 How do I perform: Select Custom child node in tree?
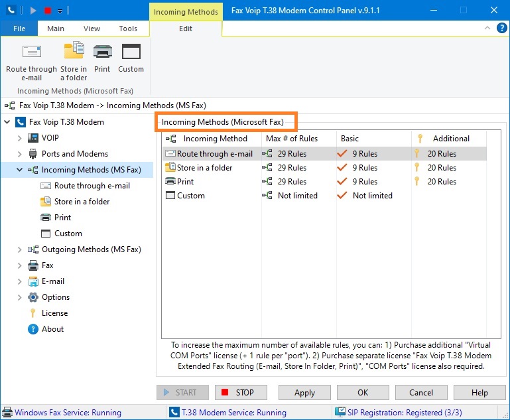point(68,234)
